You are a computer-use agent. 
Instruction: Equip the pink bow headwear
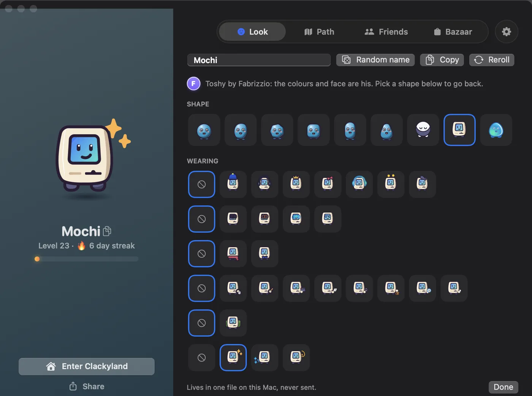(x=328, y=184)
